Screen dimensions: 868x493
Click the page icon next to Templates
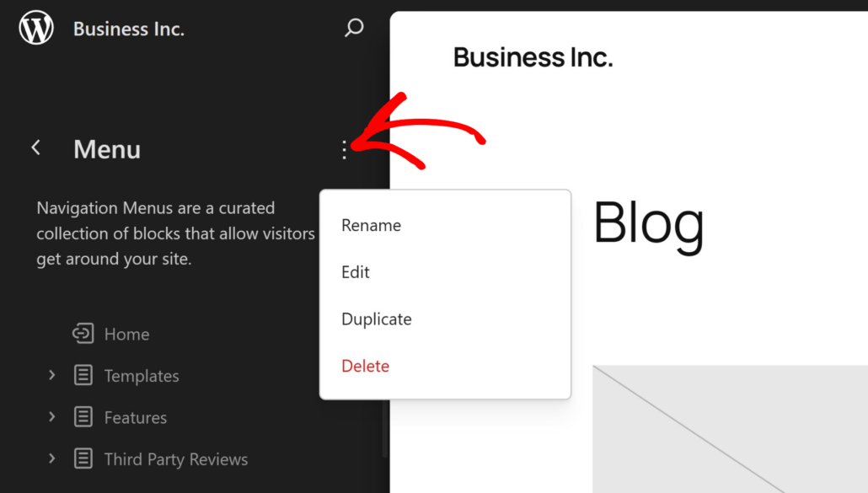tap(83, 375)
